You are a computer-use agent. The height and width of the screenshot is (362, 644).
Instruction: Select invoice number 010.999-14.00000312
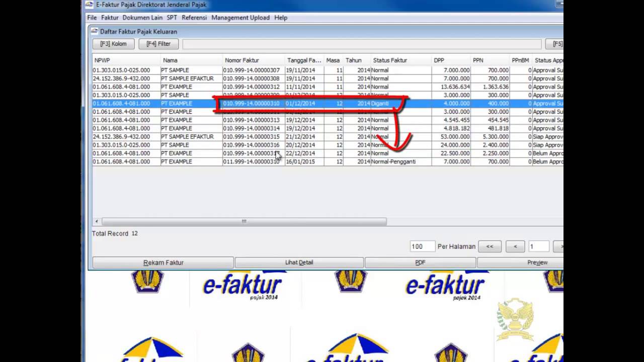[251, 87]
